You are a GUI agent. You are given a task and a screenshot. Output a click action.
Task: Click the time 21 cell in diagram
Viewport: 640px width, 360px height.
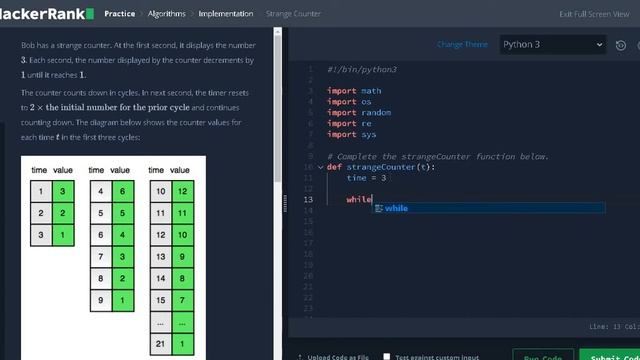(x=160, y=344)
